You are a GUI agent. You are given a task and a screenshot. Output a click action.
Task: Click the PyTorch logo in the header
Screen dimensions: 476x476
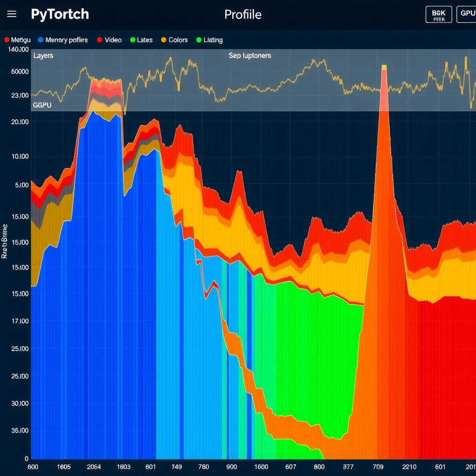[59, 14]
